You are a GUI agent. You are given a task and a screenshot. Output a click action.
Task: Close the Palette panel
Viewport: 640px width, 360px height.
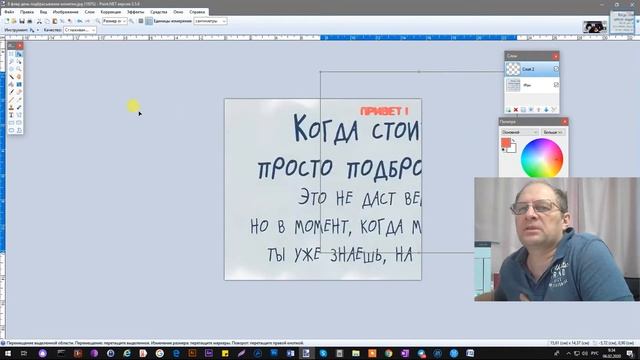click(x=564, y=122)
